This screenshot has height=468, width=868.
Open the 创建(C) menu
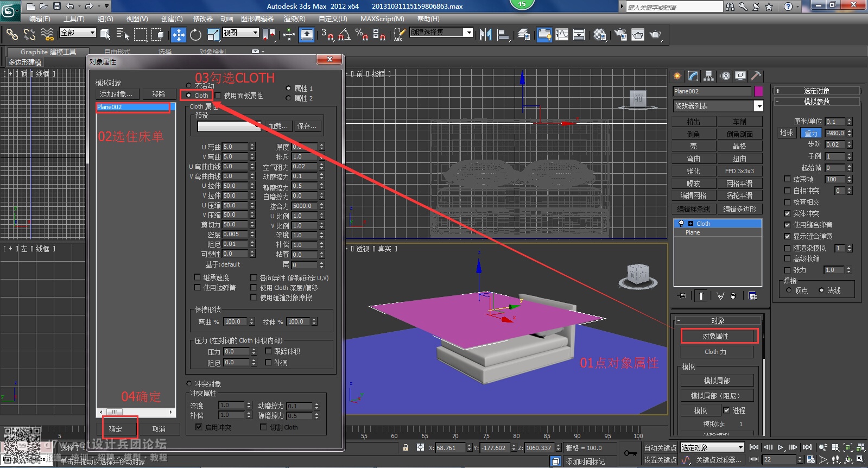[172, 18]
